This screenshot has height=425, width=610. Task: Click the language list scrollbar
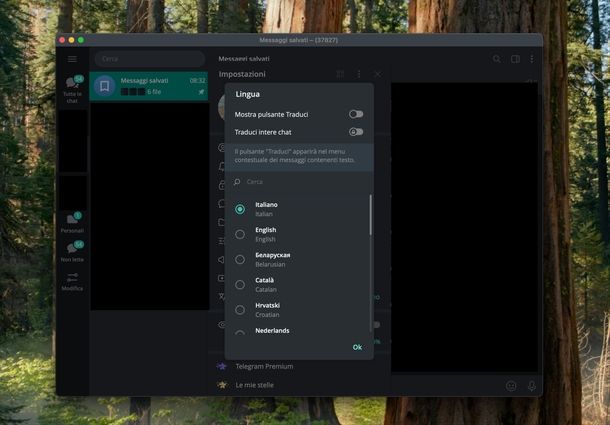[370, 215]
